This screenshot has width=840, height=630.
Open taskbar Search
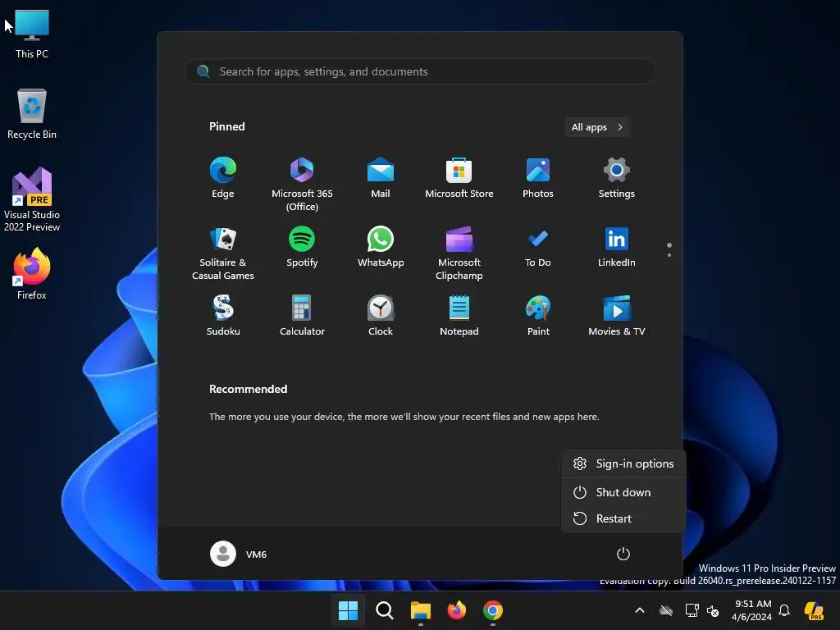coord(384,610)
